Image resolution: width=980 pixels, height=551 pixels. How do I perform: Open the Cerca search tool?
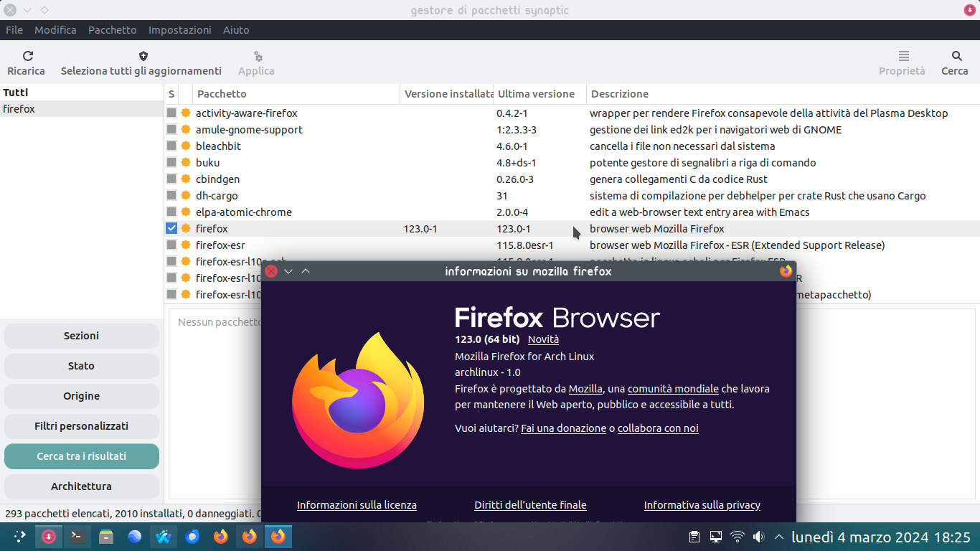[x=955, y=63]
